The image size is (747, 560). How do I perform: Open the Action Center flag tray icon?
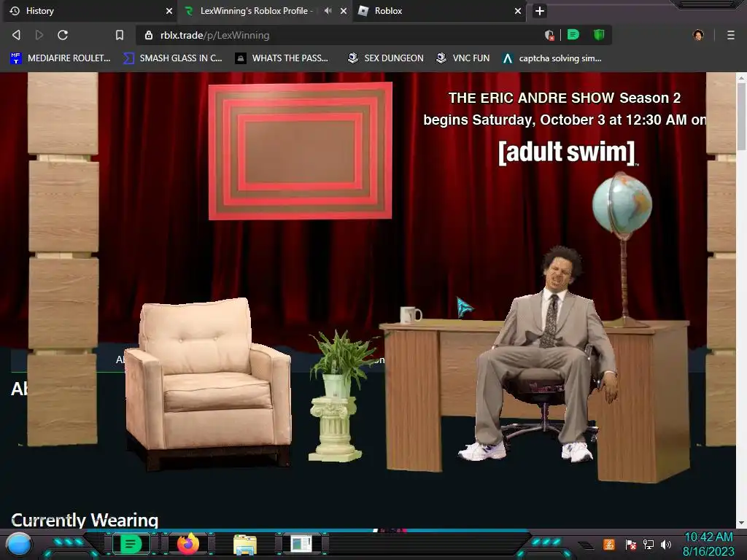click(631, 544)
